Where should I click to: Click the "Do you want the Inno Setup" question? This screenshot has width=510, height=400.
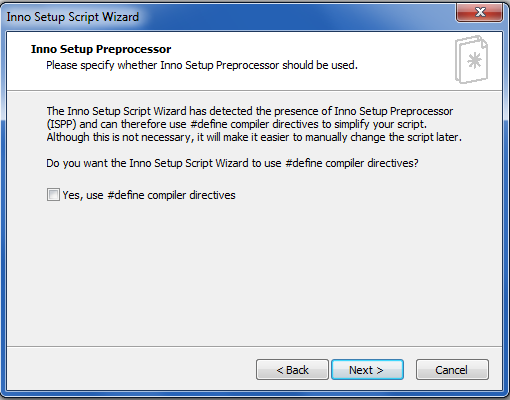pos(232,163)
